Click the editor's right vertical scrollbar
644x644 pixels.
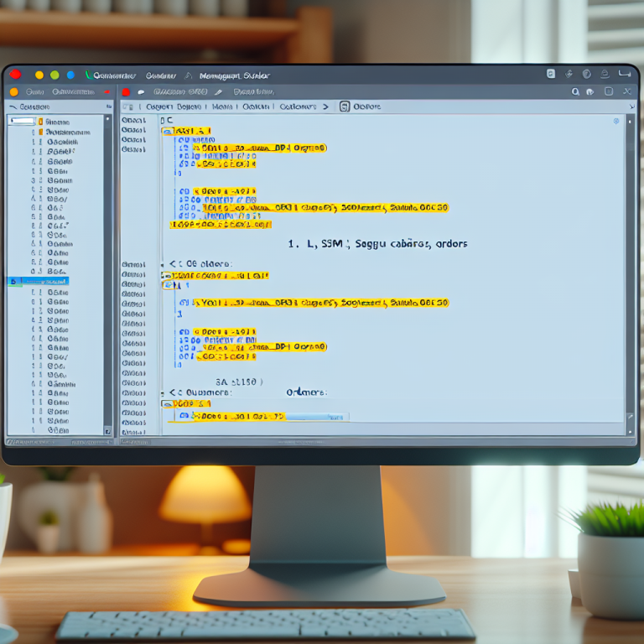(x=630, y=268)
